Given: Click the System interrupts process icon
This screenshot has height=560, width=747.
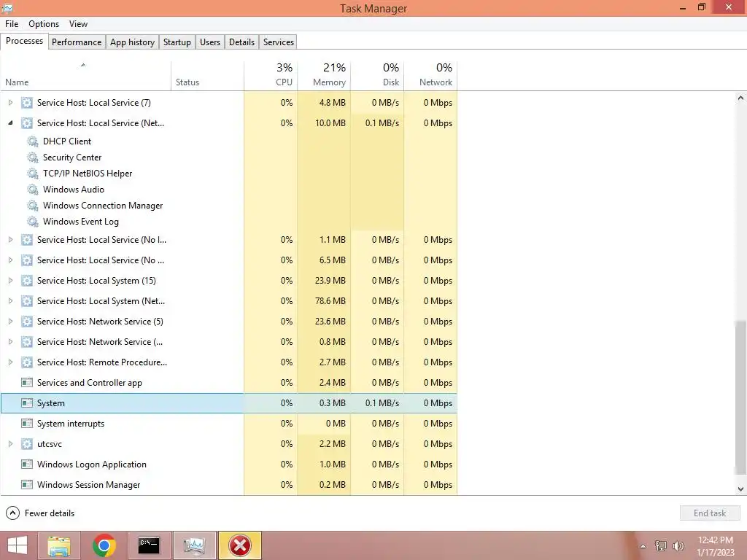Looking at the screenshot, I should pos(27,424).
